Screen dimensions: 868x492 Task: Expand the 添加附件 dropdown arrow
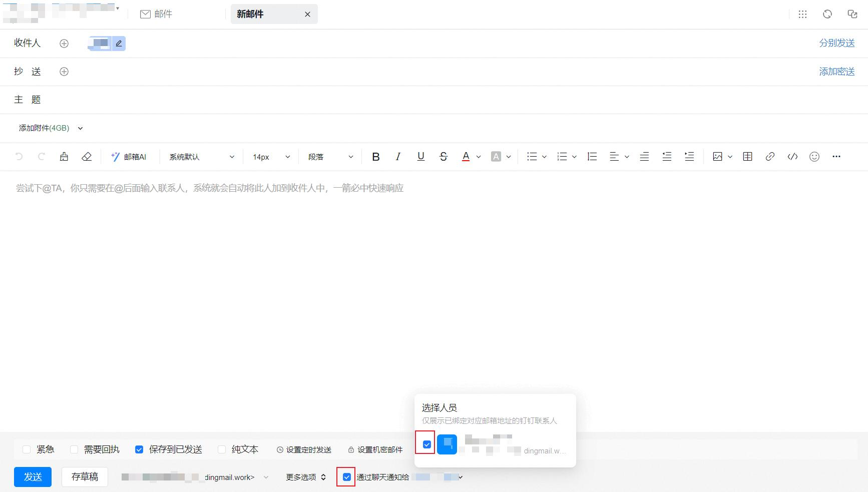pyautogui.click(x=80, y=128)
